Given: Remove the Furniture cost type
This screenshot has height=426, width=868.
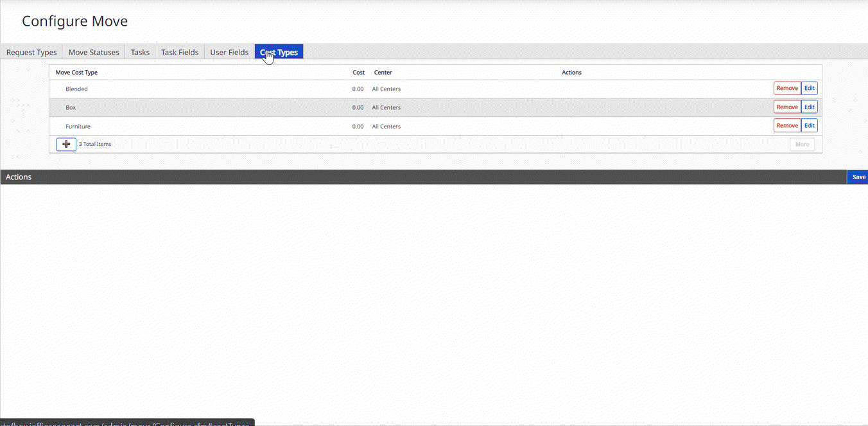Looking at the screenshot, I should (x=786, y=126).
